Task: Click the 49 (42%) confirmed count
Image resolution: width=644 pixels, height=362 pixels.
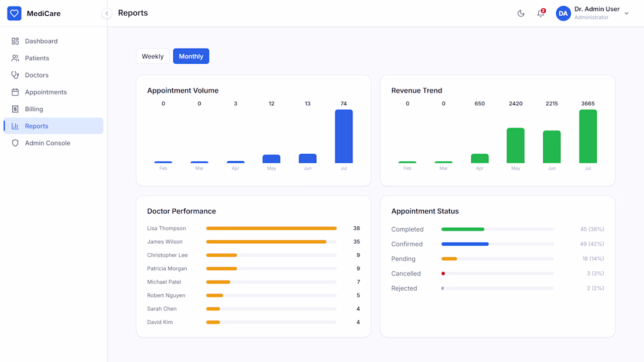Action: (592, 244)
